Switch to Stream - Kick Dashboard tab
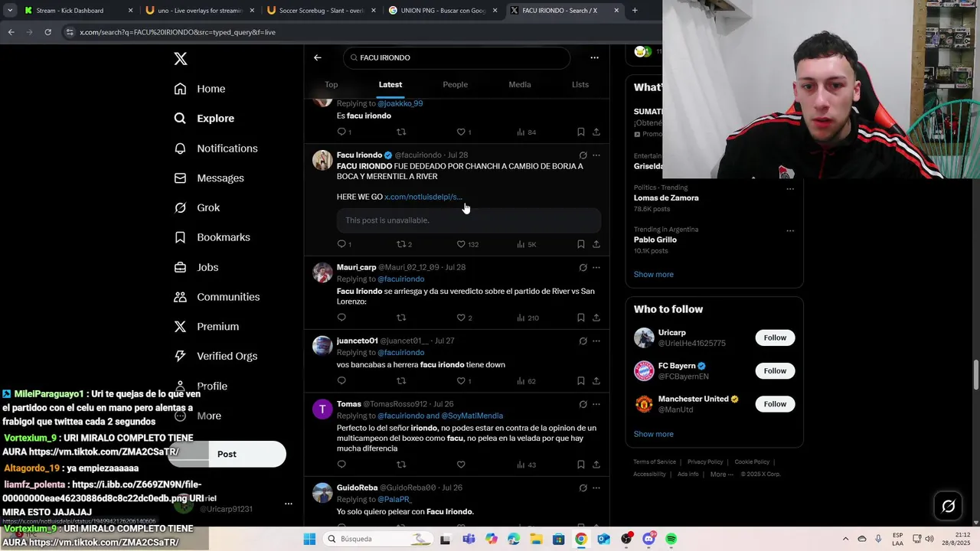Image resolution: width=980 pixels, height=551 pixels. 77,11
